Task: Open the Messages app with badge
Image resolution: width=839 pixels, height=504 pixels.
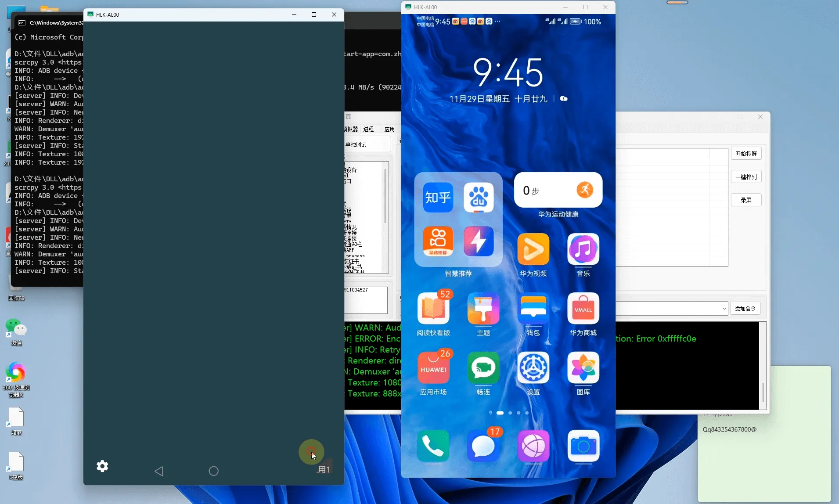Action: [483, 446]
